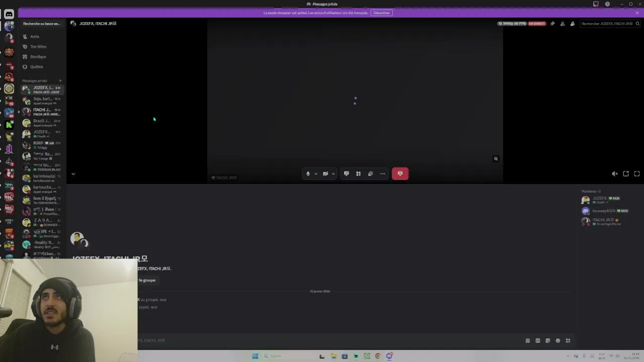Open the JOZEFX, I... group conversation (top entry)

tap(42, 89)
